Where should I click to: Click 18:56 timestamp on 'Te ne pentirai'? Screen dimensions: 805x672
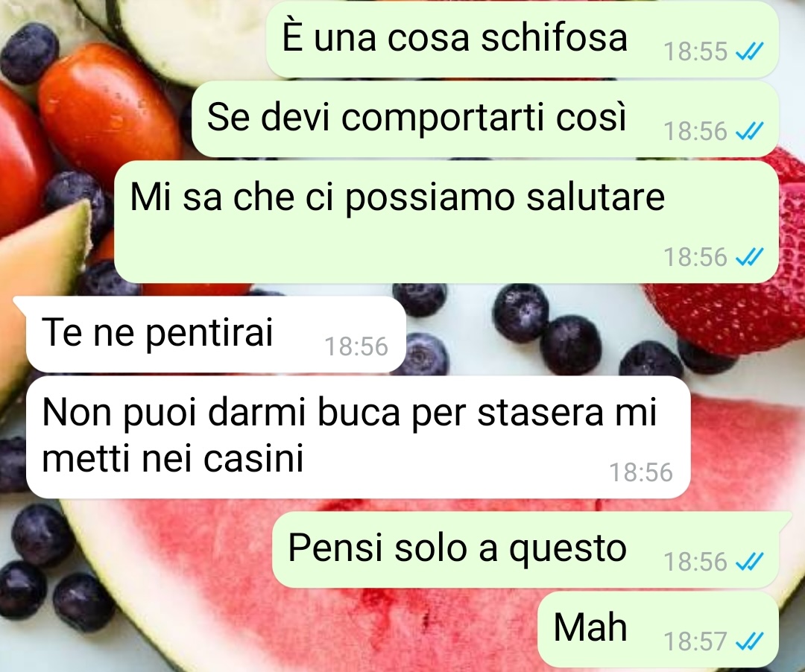click(356, 346)
